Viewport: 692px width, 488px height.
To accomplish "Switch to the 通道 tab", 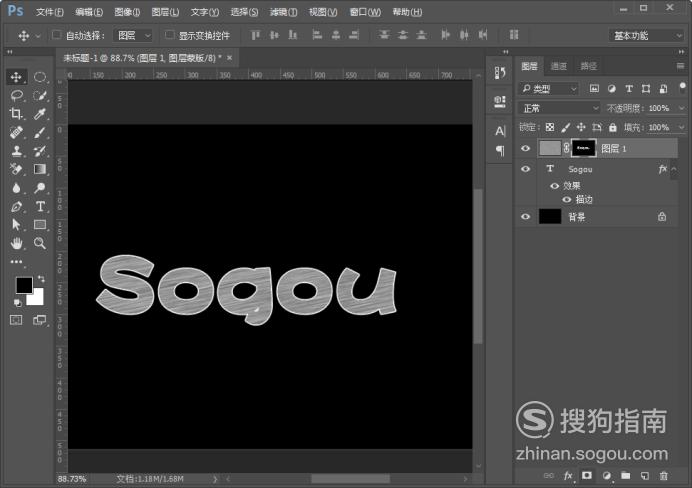I will (559, 66).
